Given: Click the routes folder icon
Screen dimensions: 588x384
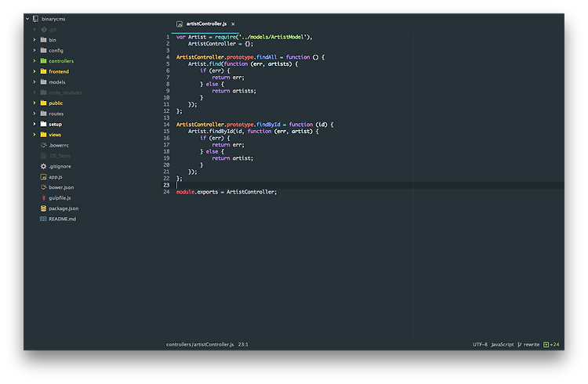Looking at the screenshot, I should [x=43, y=114].
